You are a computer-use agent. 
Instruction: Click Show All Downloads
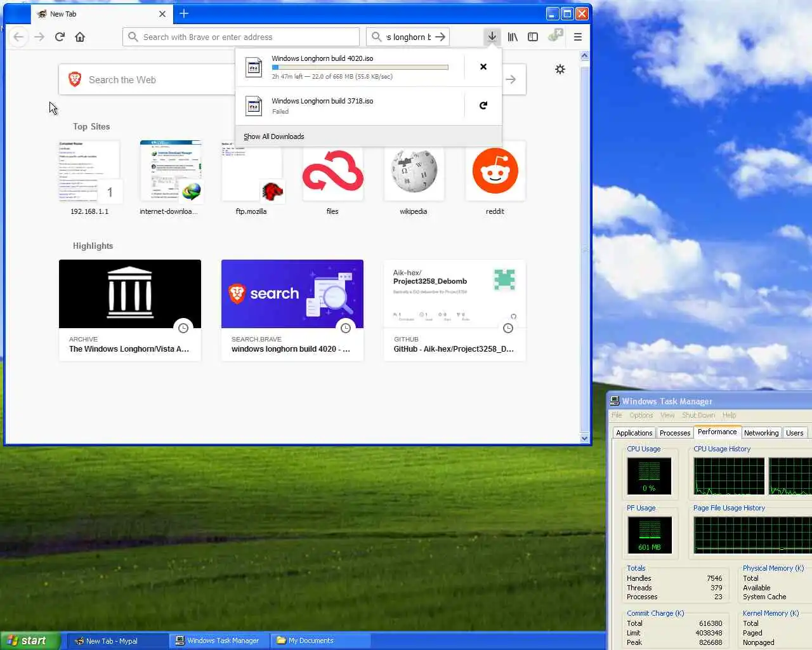[x=274, y=136]
